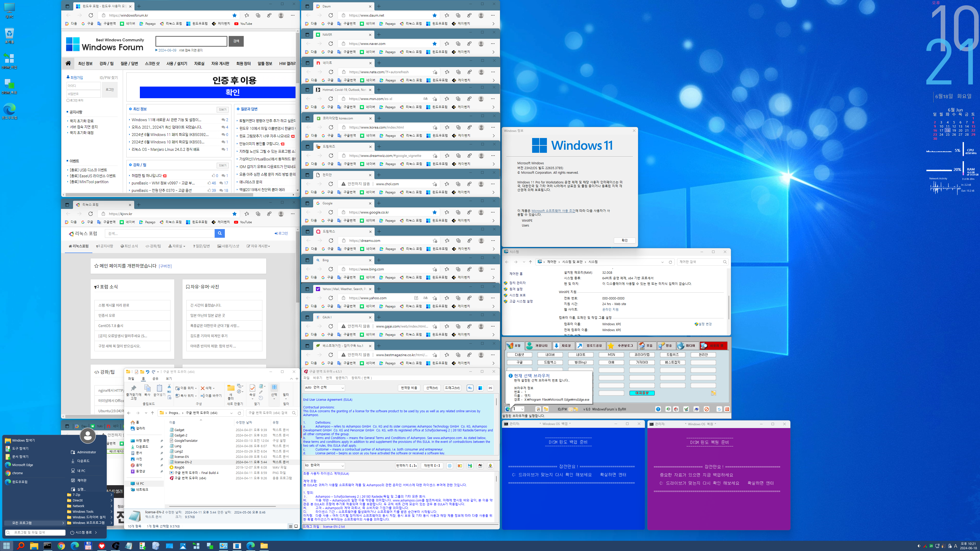Open Chrome from the taskbar
Screen dimensions: 980x551
61,546
